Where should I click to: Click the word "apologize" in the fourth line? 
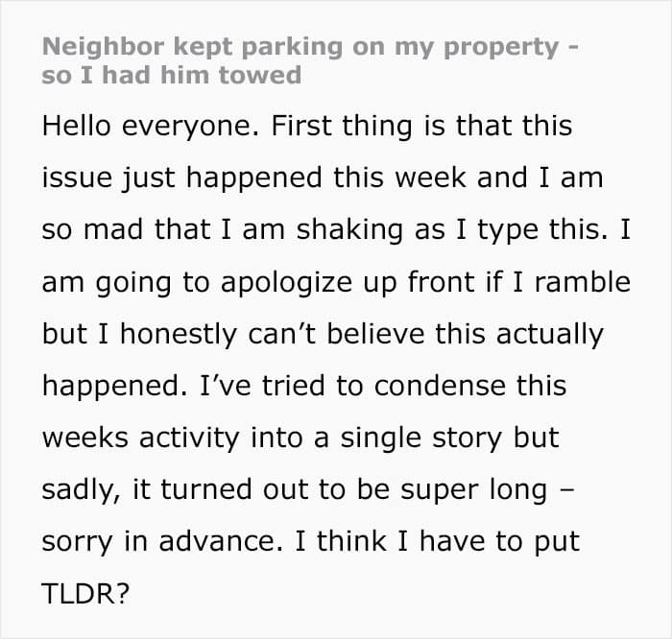coord(287,283)
